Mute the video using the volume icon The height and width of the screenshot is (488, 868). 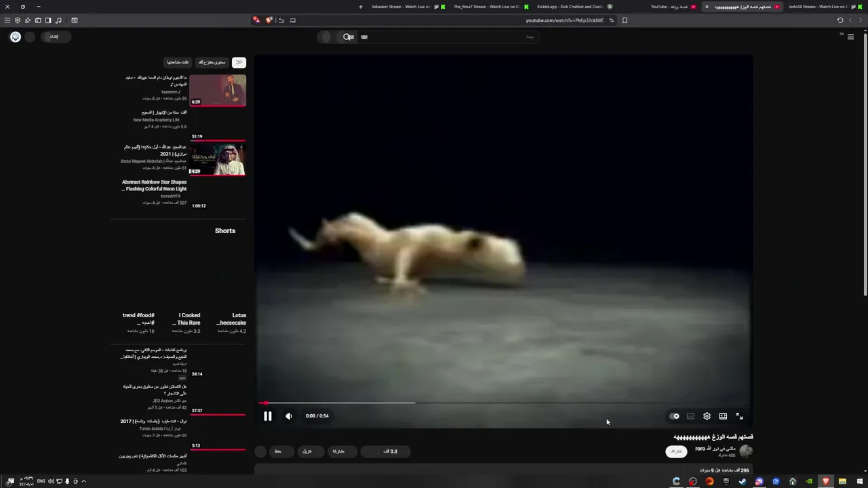tap(289, 416)
